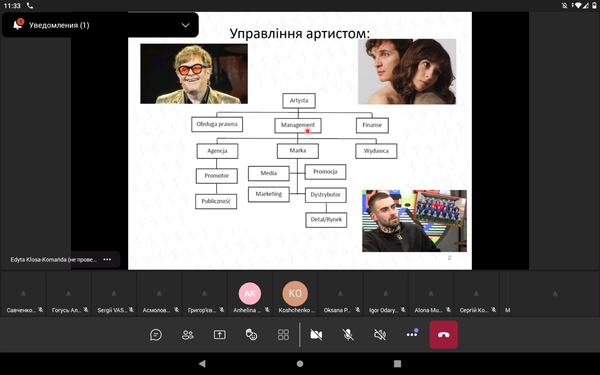Tap the share screen icon

click(x=220, y=335)
